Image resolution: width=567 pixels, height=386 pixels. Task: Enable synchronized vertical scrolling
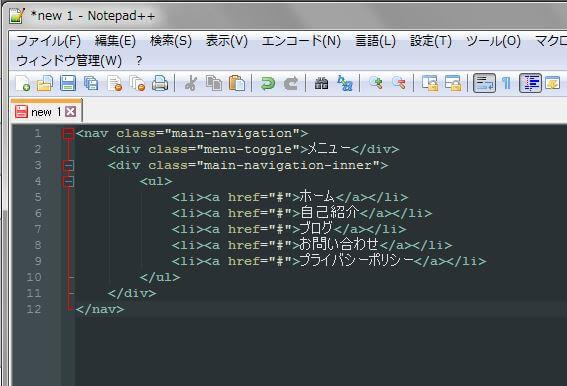430,83
